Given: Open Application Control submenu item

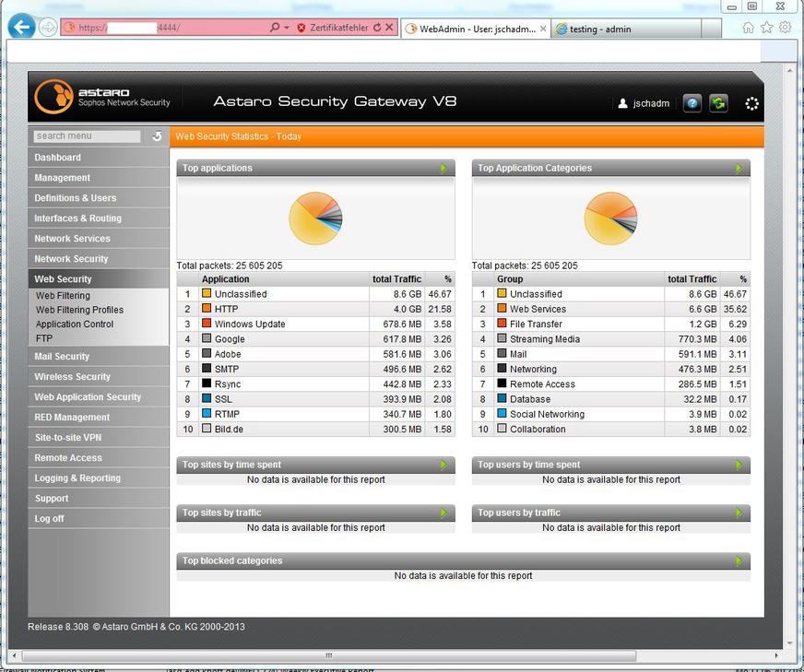Looking at the screenshot, I should coord(75,324).
